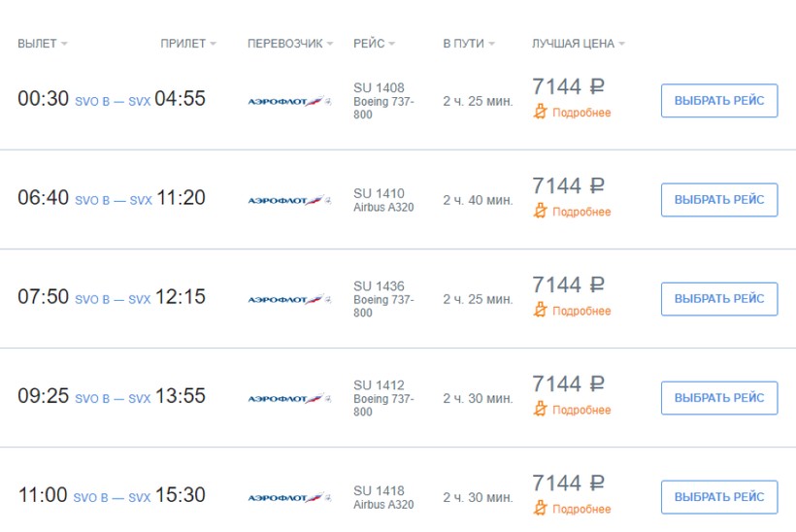Select the 00:30 flight SU 1408
Viewport: 796px width, 532px height.
pyautogui.click(x=718, y=100)
